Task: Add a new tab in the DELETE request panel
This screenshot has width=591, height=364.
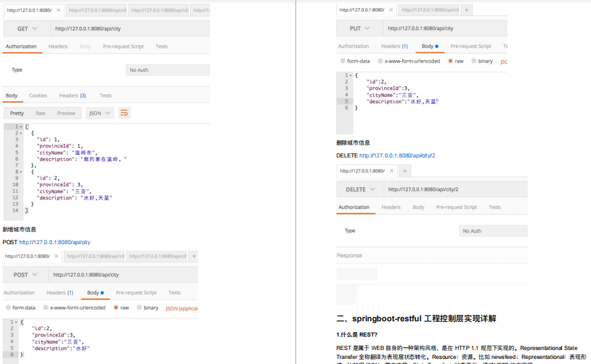Action: (x=405, y=171)
